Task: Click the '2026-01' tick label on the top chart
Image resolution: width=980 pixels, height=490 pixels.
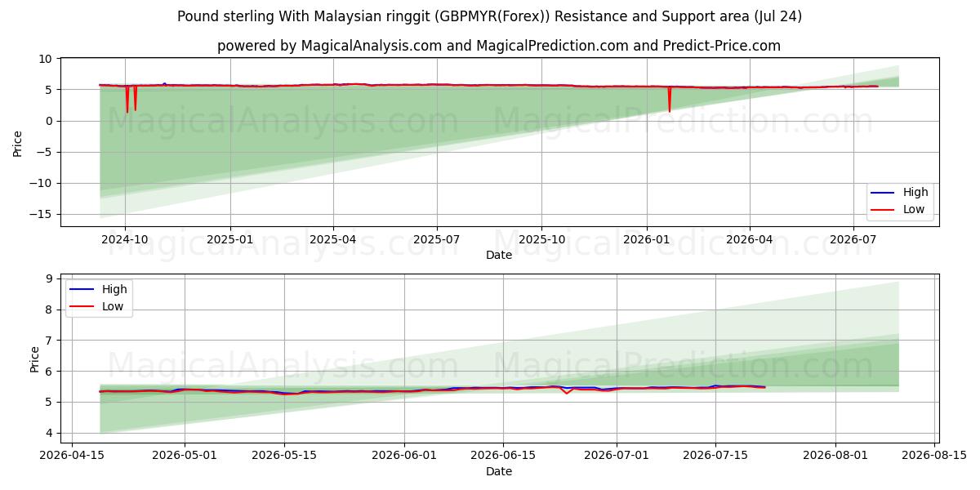Action: point(647,240)
